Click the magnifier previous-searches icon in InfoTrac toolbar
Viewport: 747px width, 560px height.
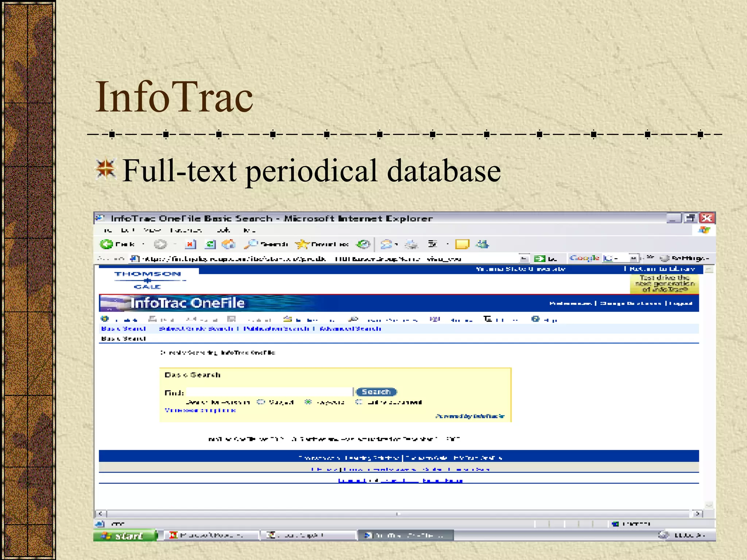coord(353,319)
